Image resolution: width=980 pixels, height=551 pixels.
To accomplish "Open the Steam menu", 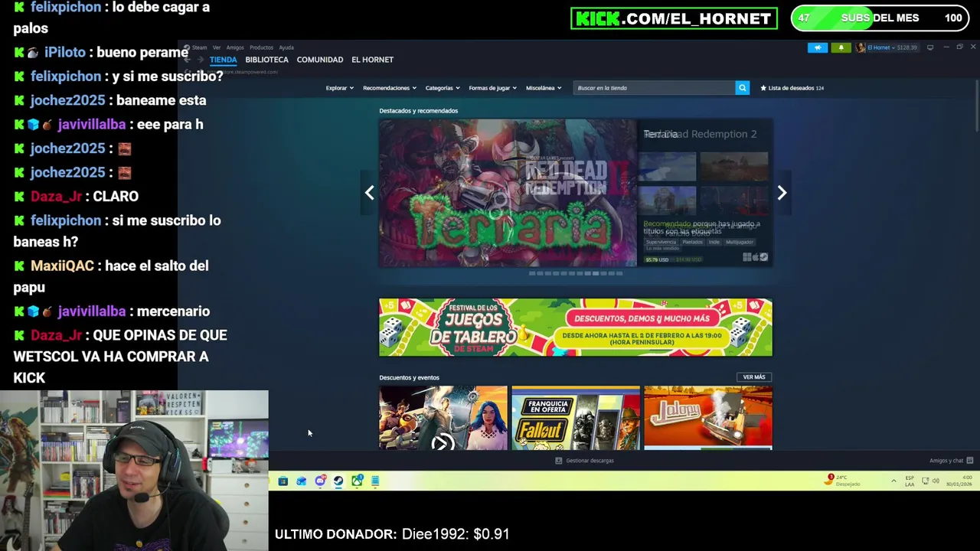I will tap(199, 47).
